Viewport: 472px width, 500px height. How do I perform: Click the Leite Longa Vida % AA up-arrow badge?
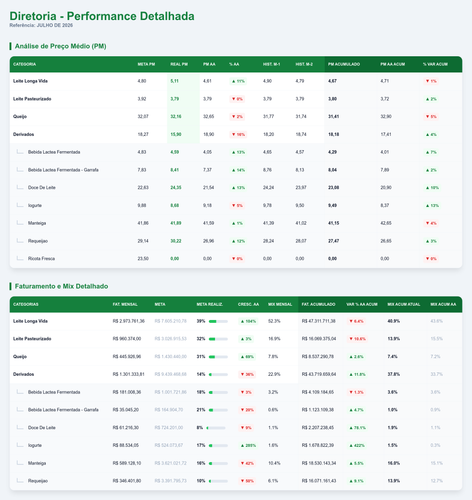coord(238,81)
